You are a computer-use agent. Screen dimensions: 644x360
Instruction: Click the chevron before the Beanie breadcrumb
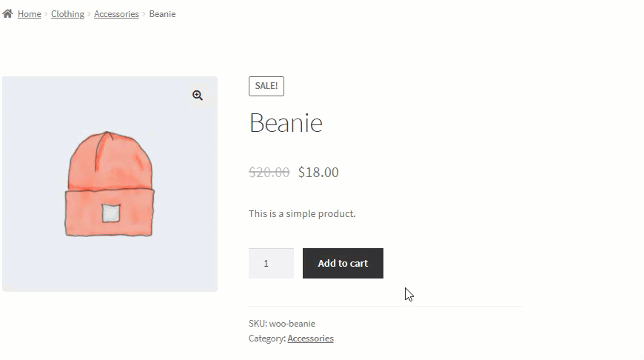pos(144,14)
